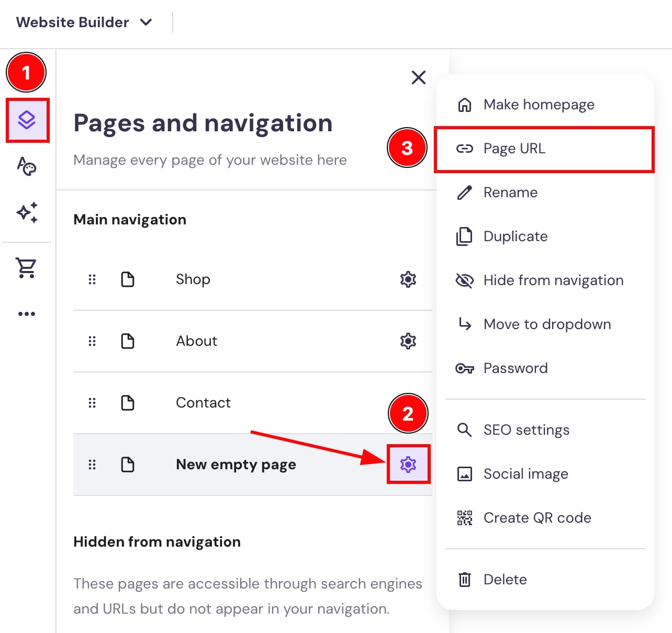Select Rename from the page menu

[x=510, y=193]
